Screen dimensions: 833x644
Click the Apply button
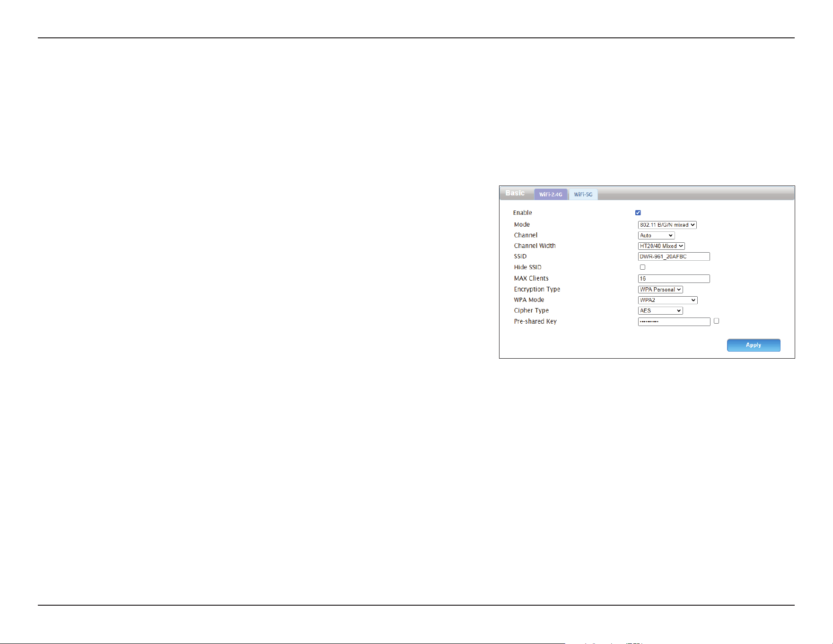[754, 345]
